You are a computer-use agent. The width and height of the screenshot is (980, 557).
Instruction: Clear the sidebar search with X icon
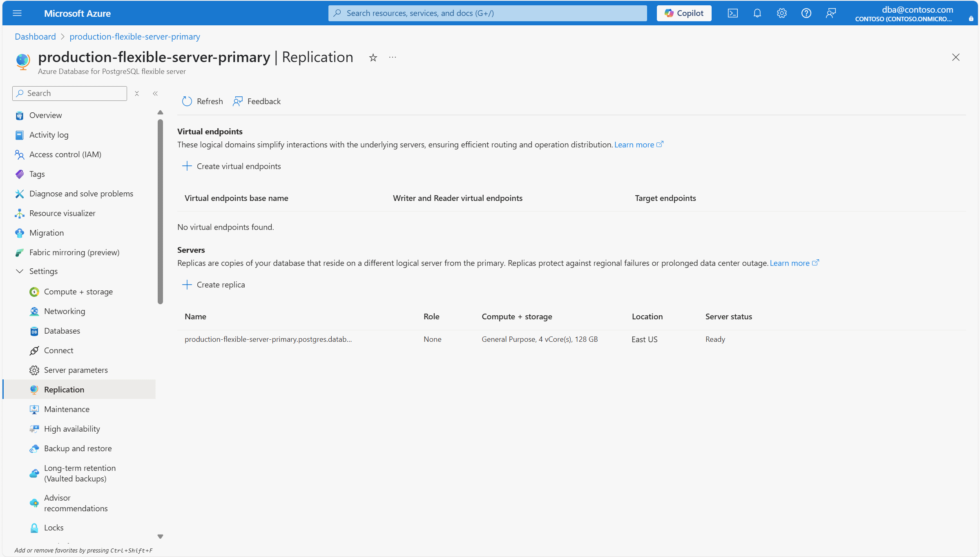pyautogui.click(x=137, y=94)
